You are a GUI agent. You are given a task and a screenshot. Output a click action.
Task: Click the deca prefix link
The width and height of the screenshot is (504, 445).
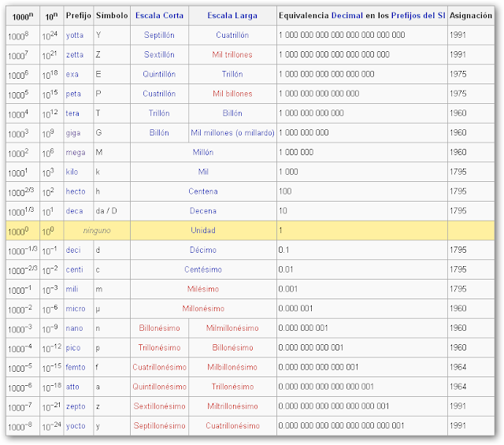[x=74, y=211]
